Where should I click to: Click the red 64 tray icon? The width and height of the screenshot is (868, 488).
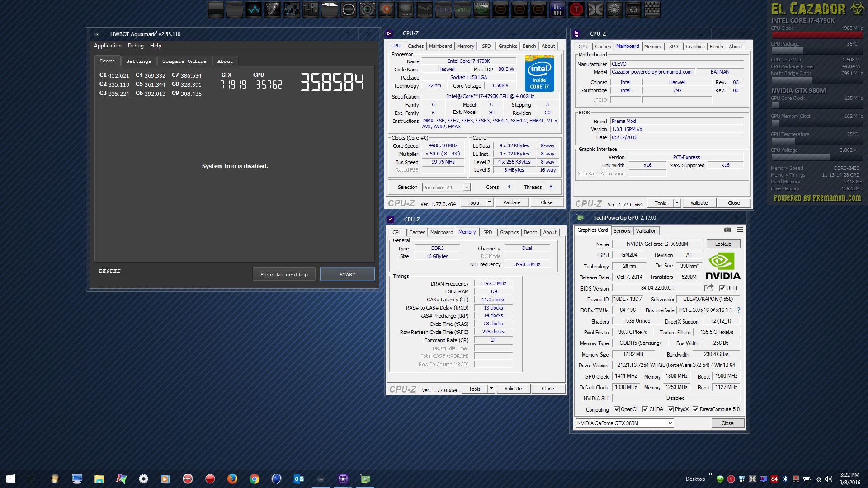point(774,479)
